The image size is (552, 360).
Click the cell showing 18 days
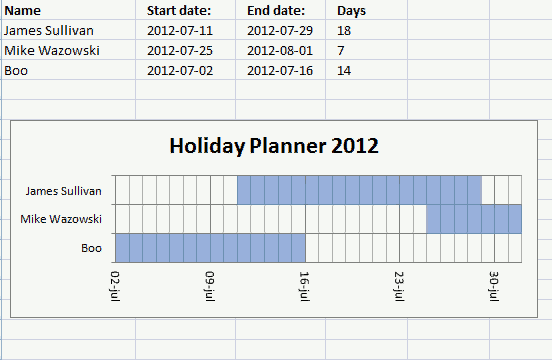click(366, 30)
